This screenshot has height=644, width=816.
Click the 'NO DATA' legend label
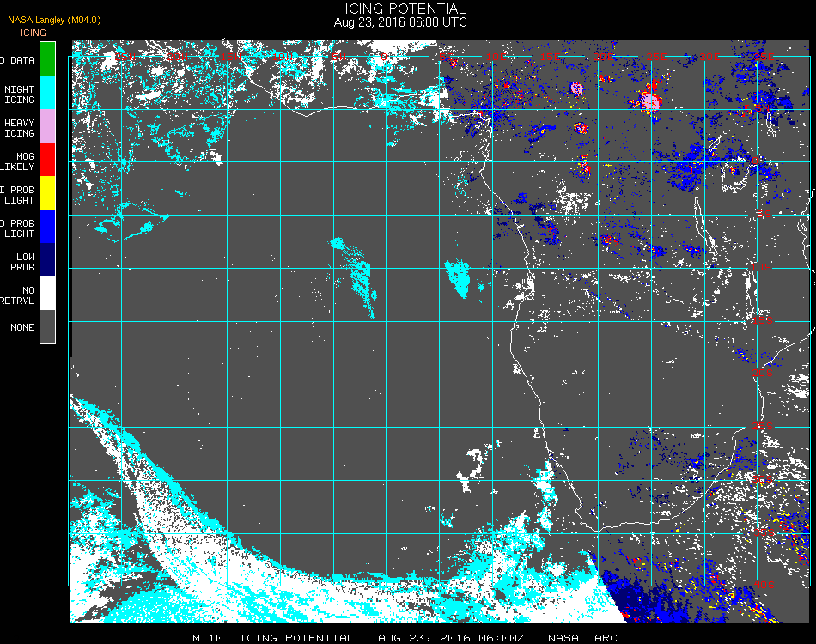tap(18, 60)
